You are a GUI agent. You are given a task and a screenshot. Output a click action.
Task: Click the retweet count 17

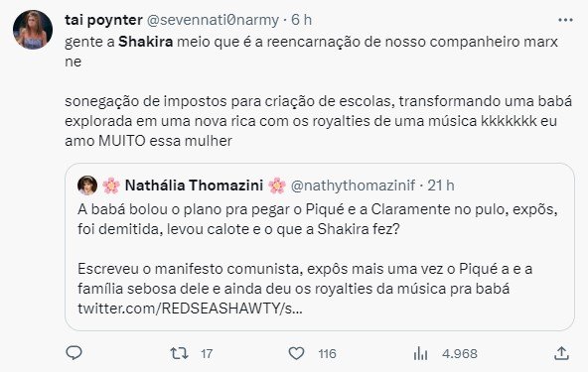pos(207,353)
